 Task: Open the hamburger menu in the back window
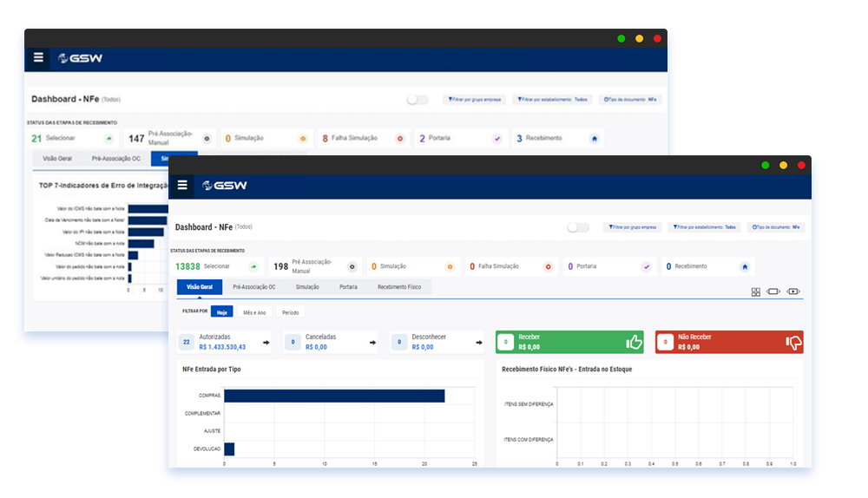coord(38,58)
